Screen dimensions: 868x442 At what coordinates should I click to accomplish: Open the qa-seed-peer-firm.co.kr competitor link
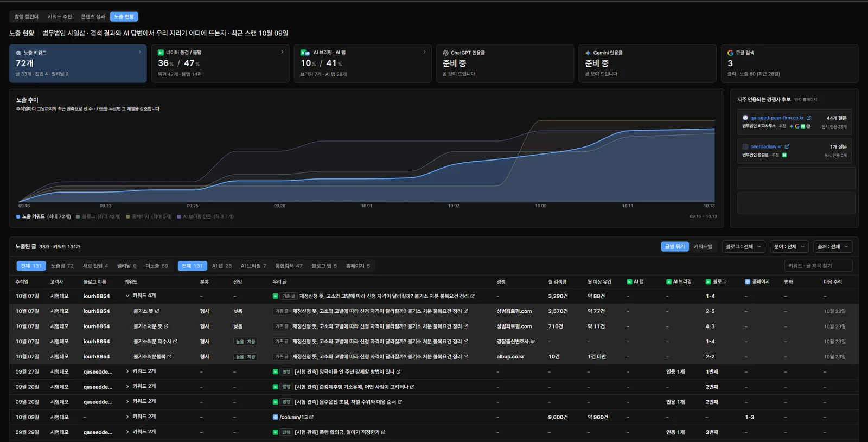(777, 118)
